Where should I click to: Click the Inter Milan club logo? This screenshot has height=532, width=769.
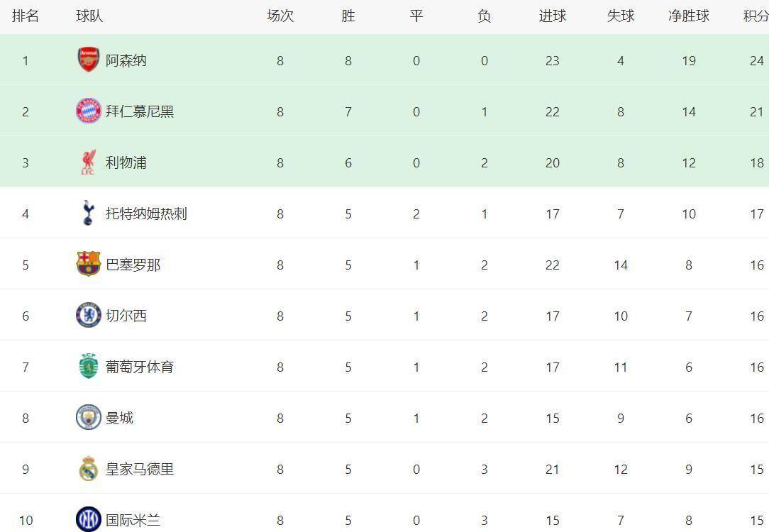[x=88, y=519]
